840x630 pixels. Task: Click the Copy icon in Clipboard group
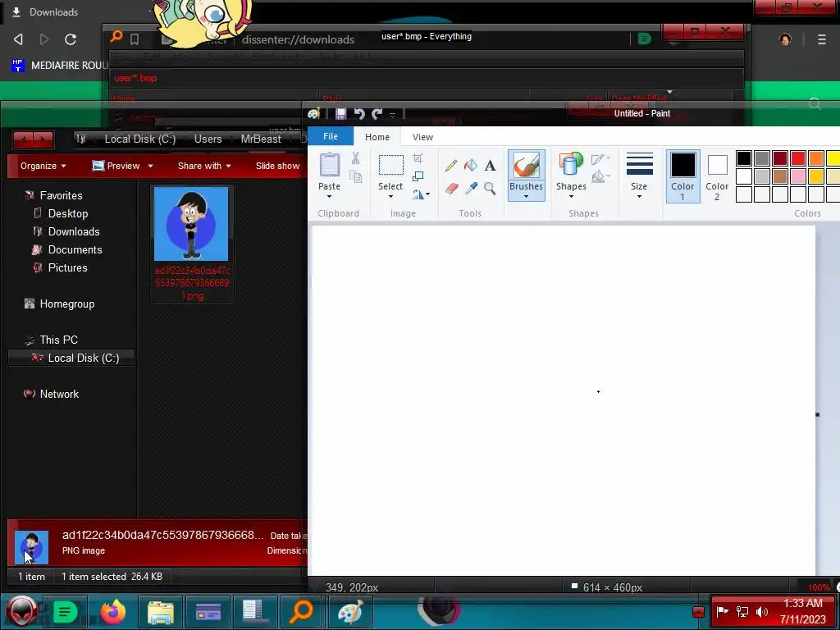(x=355, y=176)
